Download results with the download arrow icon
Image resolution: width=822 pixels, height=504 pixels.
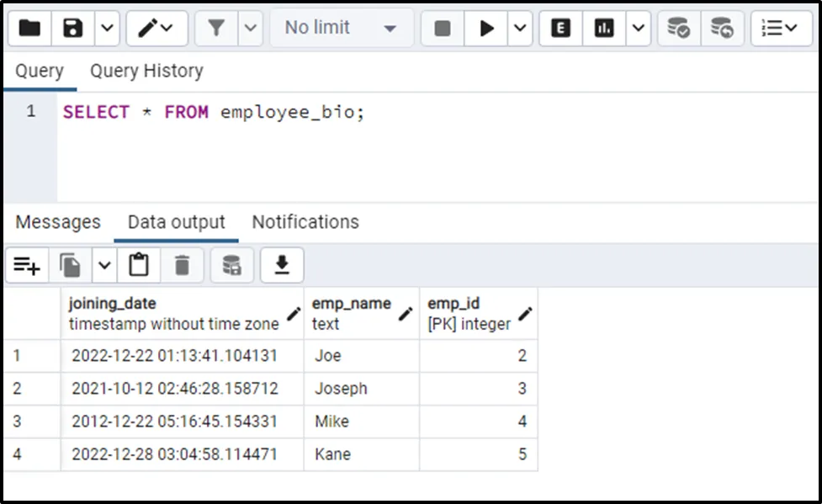coord(282,266)
